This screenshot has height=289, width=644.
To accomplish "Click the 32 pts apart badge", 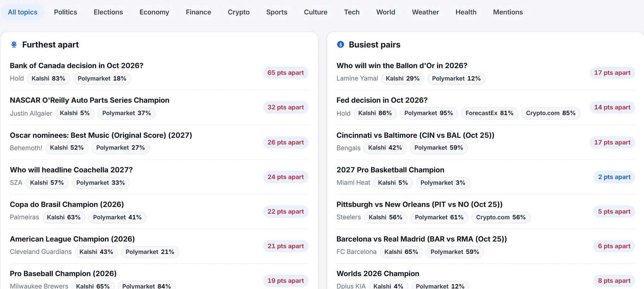I will [x=286, y=108].
